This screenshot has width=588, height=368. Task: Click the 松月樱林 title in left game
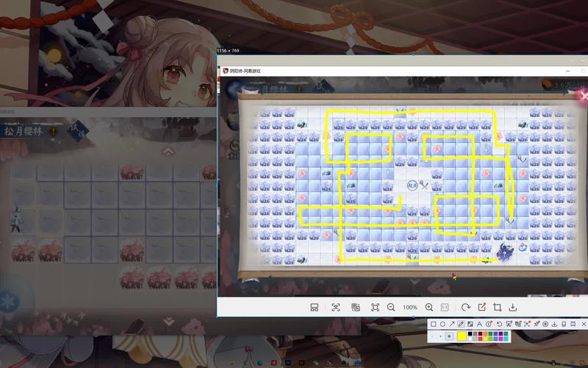pos(24,131)
